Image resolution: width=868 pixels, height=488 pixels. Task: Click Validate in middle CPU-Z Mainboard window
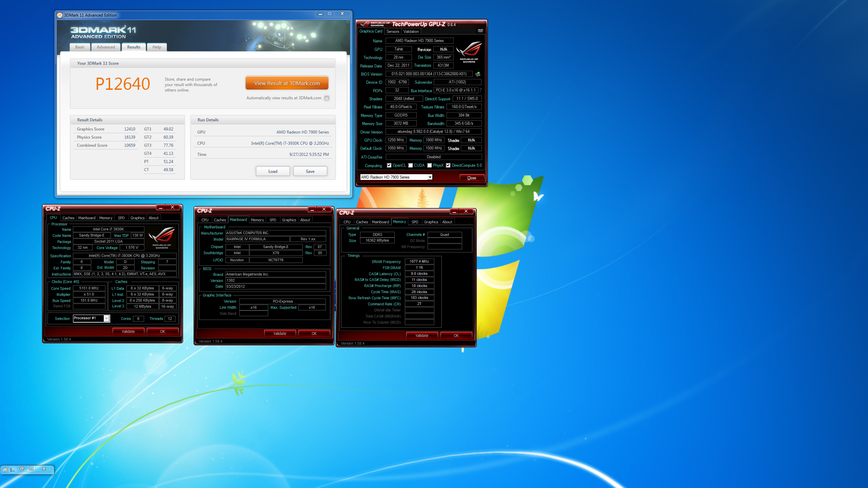pyautogui.click(x=280, y=333)
